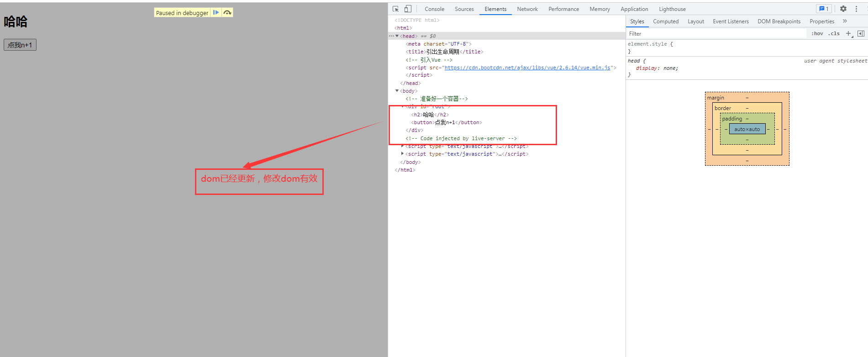Select the meta charset UTF-8 node
The image size is (868, 357).
[438, 44]
